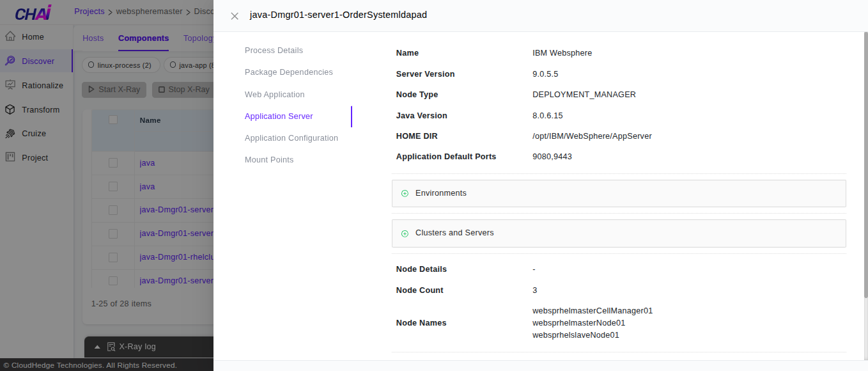This screenshot has width=868, height=371.
Task: Click the Name column header
Action: [x=150, y=120]
